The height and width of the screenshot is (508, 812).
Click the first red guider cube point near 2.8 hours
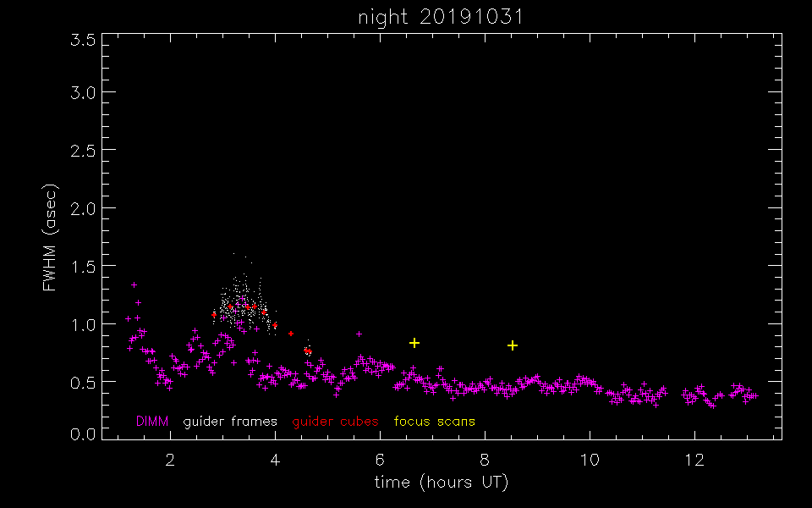[214, 315]
